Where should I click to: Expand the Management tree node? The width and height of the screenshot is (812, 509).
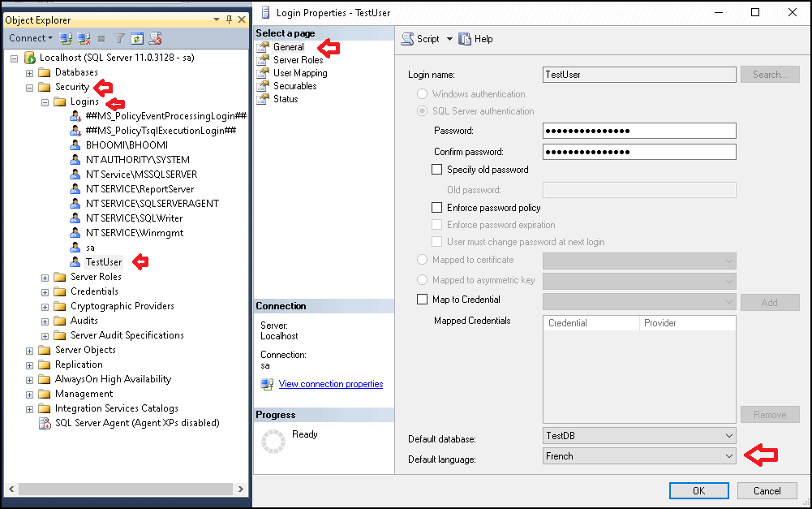(x=29, y=395)
